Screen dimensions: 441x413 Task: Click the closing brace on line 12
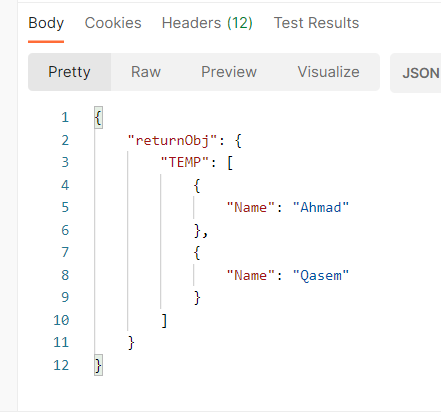(x=98, y=365)
